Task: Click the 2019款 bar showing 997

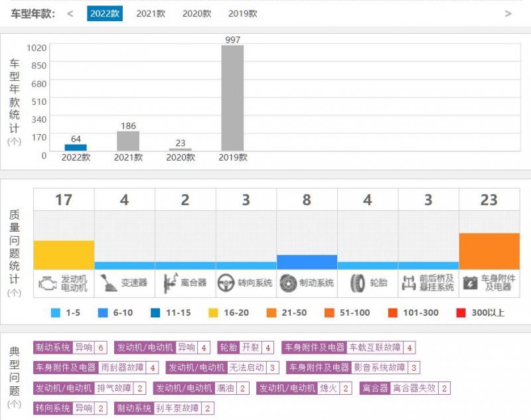Action: click(232, 98)
